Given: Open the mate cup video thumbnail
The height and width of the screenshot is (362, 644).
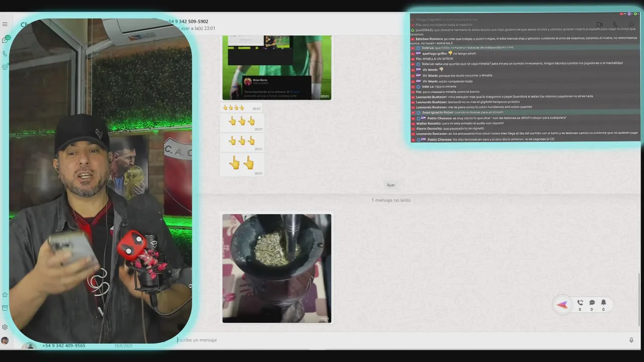Looking at the screenshot, I should pyautogui.click(x=277, y=268).
